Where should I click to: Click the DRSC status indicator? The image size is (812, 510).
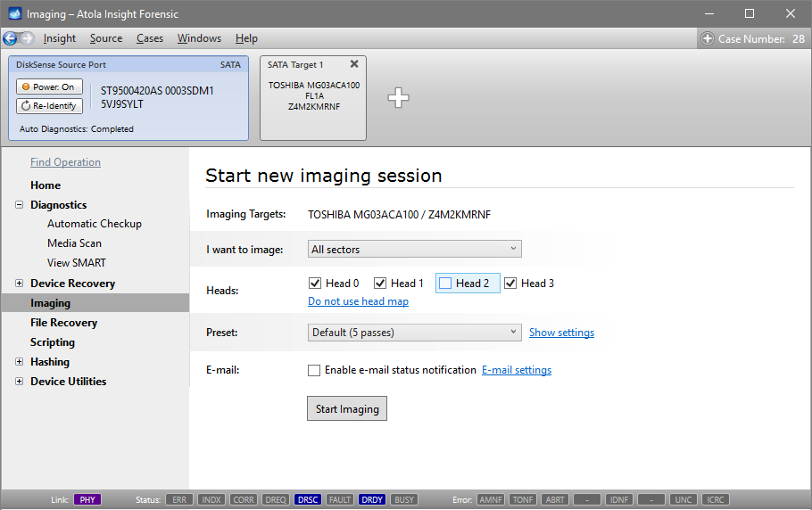(x=308, y=499)
